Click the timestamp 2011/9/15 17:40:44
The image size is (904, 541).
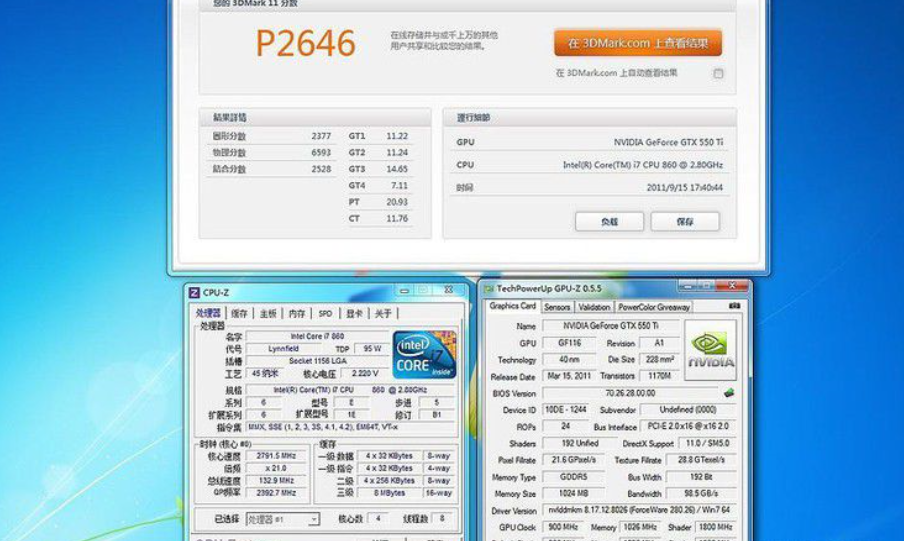[x=684, y=187]
